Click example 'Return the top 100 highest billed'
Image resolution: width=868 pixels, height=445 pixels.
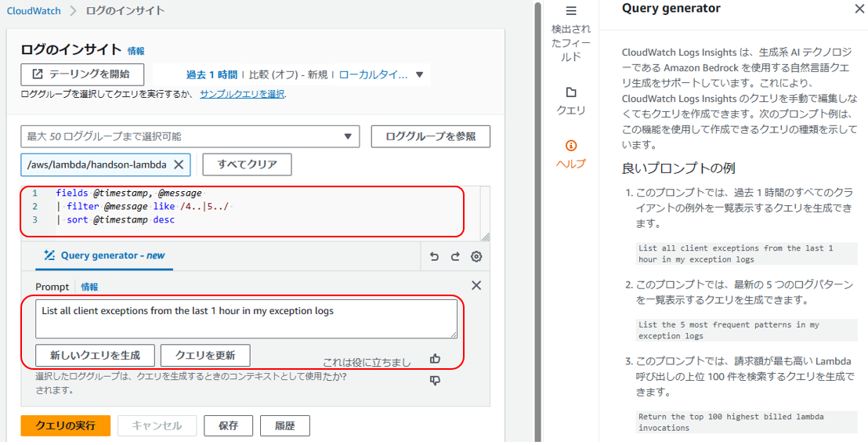coord(746,421)
